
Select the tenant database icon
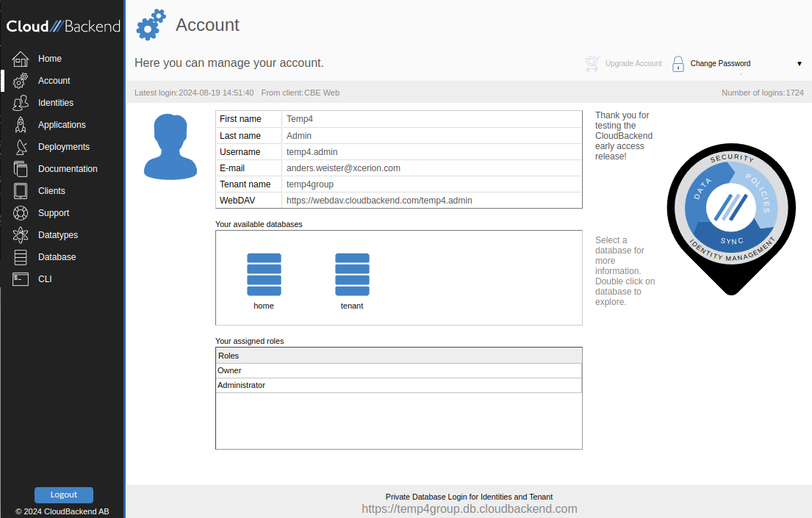[x=352, y=275]
